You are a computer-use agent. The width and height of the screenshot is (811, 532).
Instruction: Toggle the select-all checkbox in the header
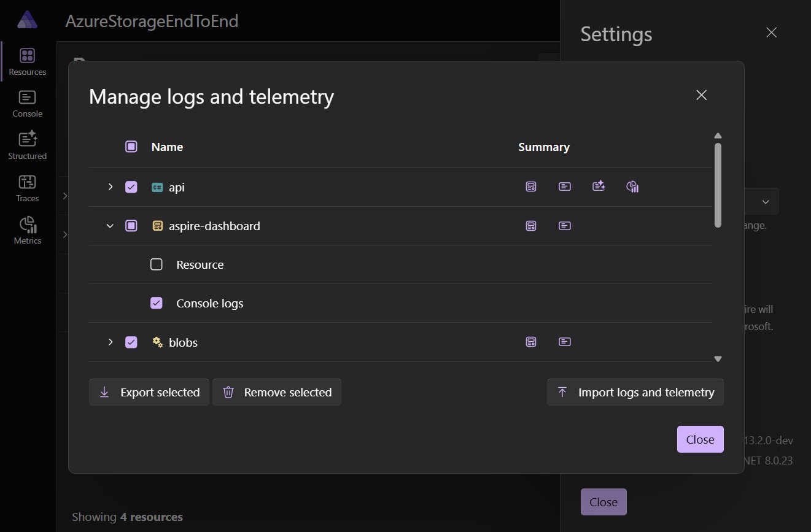(x=131, y=146)
